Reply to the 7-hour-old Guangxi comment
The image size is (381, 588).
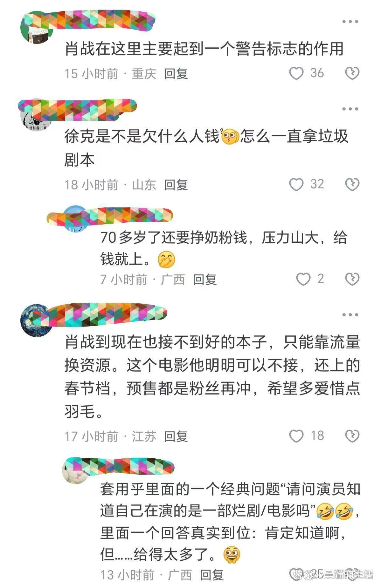pyautogui.click(x=205, y=280)
